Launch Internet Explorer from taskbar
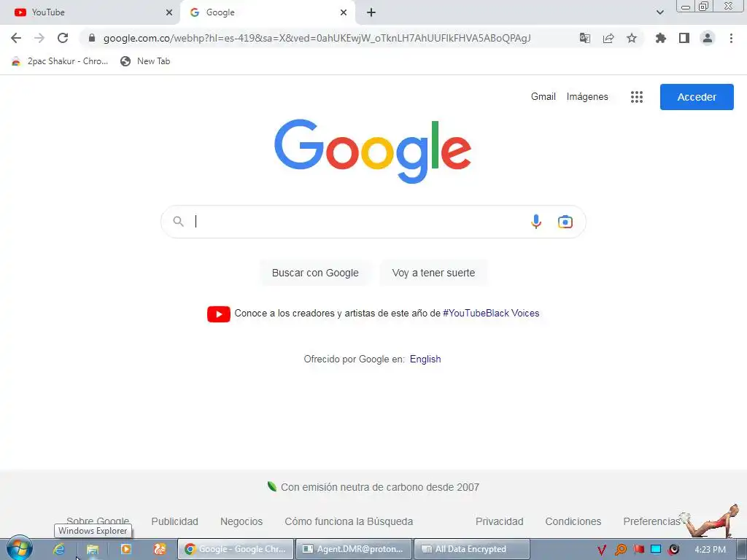The width and height of the screenshot is (747, 560). pos(59,549)
